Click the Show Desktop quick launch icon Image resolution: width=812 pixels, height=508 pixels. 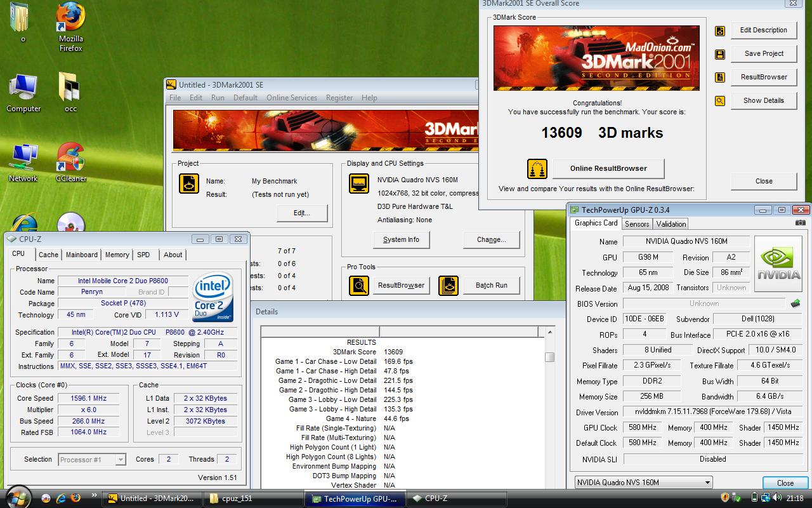(x=47, y=498)
